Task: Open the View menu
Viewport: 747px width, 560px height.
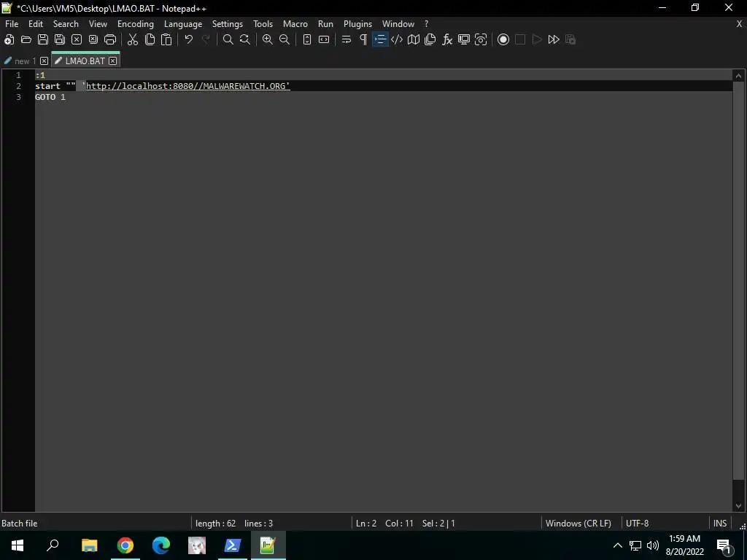Action: pos(98,24)
